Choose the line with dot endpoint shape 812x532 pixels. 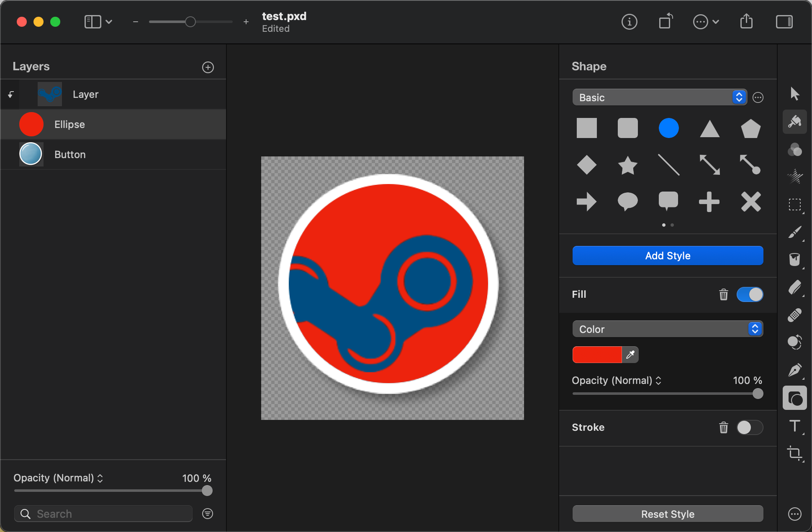[x=750, y=165]
